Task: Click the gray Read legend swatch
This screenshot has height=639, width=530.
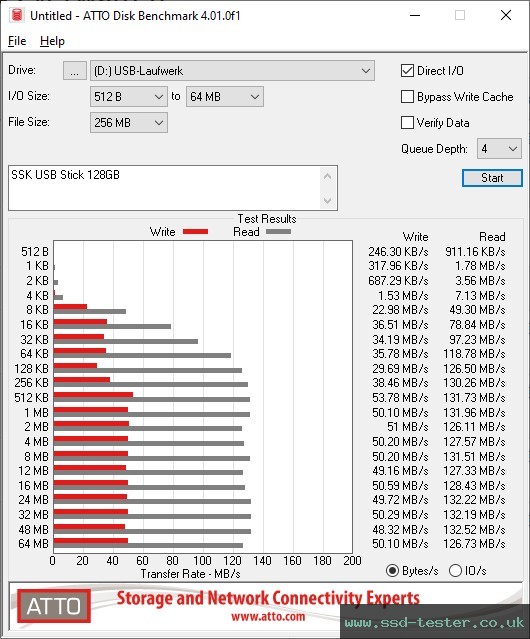Action: point(278,232)
